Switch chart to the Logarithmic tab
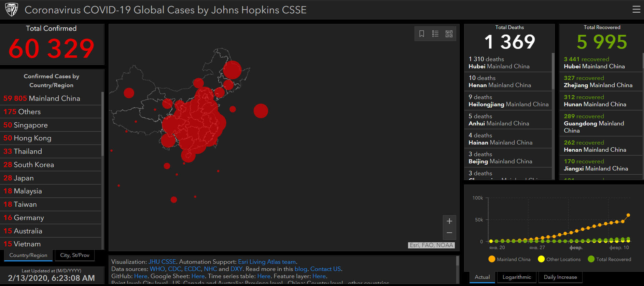Image resolution: width=644 pixels, height=286 pixels. pos(517,277)
